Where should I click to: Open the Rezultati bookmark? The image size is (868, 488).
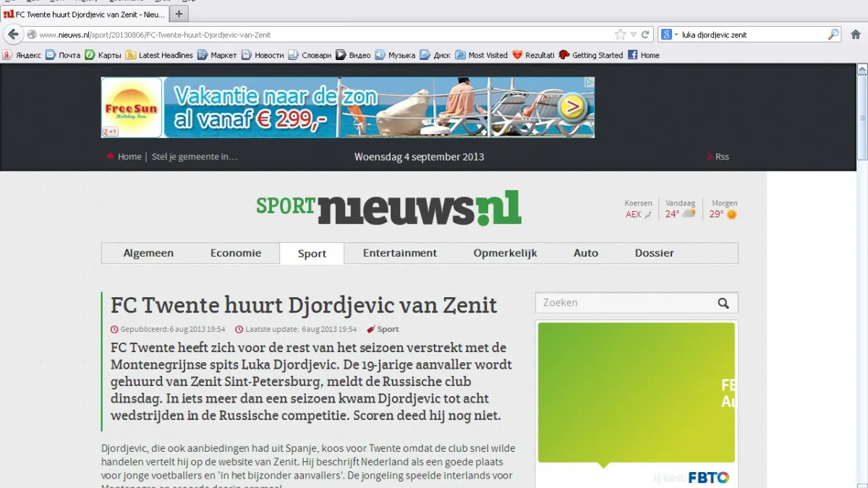533,55
